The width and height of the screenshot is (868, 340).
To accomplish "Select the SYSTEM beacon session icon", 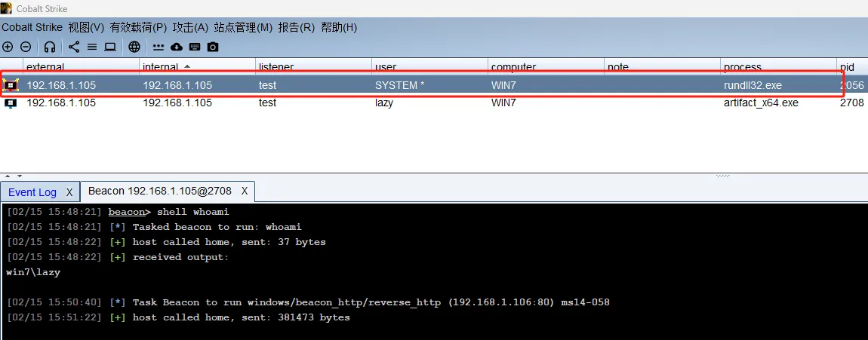I will click(10, 85).
